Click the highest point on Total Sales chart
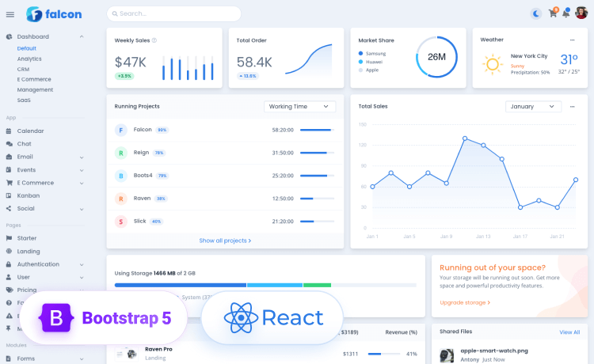The image size is (594, 364). coord(465,138)
